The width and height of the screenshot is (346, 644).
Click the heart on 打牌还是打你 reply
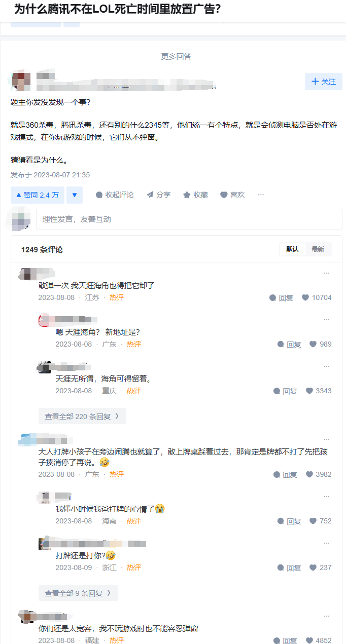coord(313,567)
